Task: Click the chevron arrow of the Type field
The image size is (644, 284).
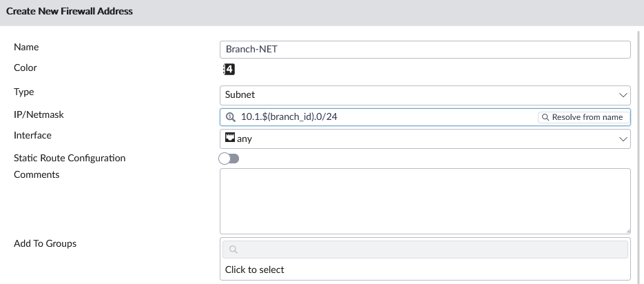Action: pyautogui.click(x=623, y=94)
